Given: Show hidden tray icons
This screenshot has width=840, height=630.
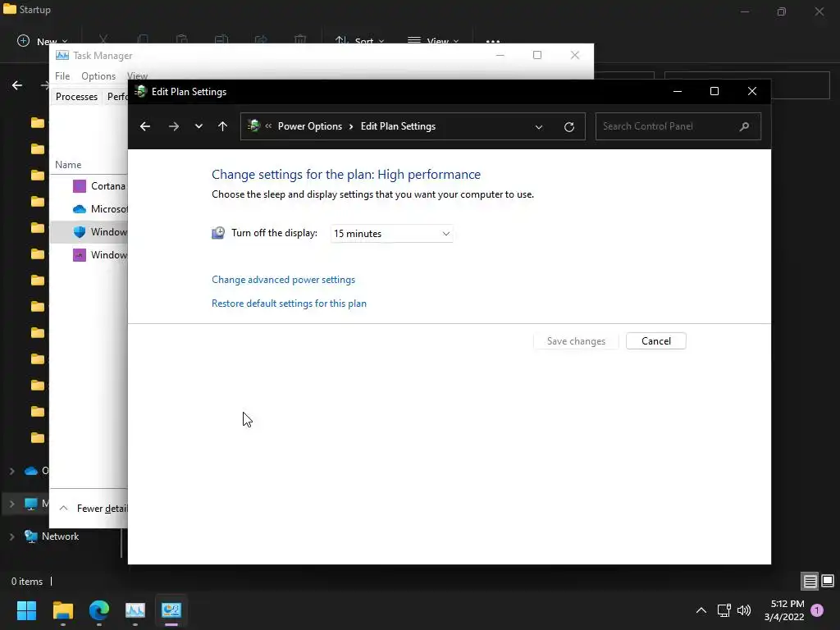Looking at the screenshot, I should [x=701, y=610].
